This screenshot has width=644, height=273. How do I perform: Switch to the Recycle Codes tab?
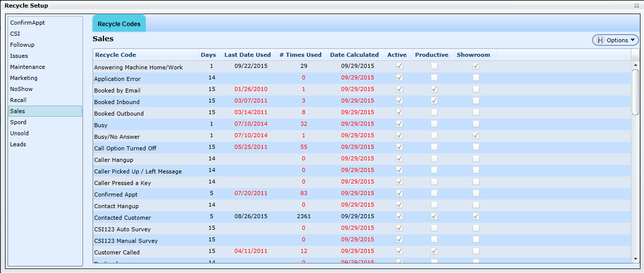(x=119, y=24)
